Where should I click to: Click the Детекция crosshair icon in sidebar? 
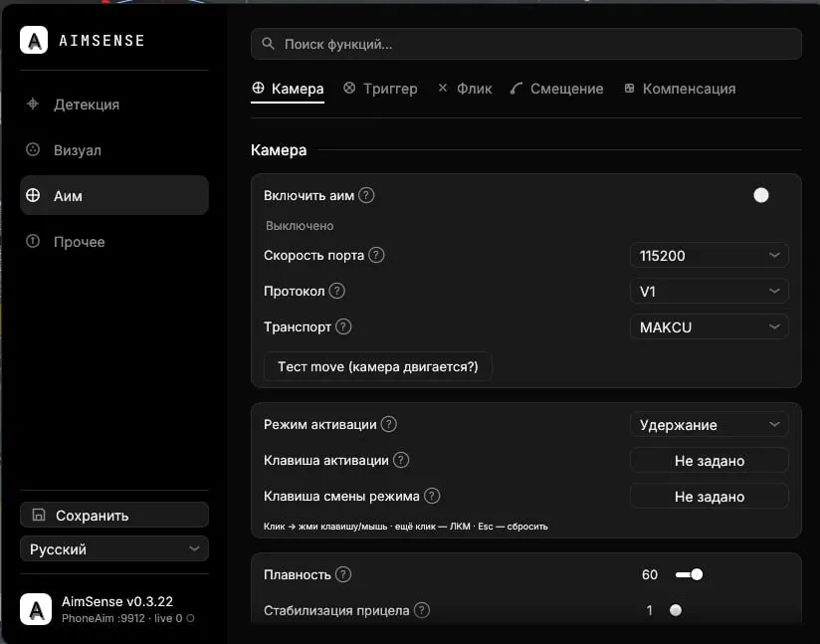click(33, 104)
